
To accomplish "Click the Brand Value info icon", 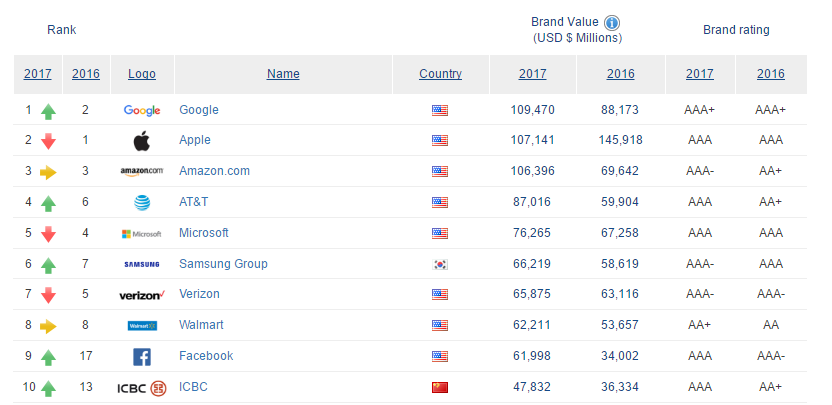I will [x=612, y=23].
